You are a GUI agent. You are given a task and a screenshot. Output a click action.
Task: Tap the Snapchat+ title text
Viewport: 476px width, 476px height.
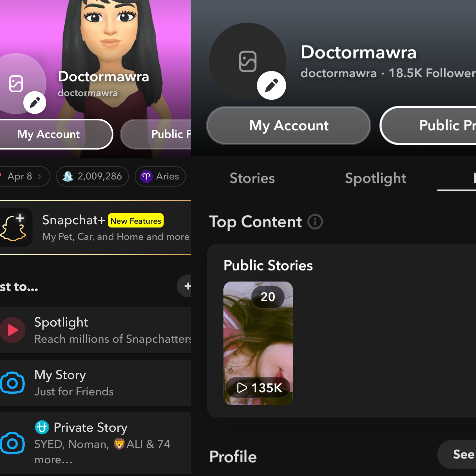click(x=74, y=220)
